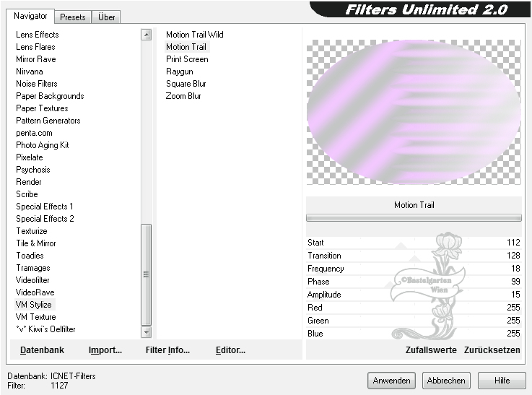The width and height of the screenshot is (532, 395).
Task: Open the Datenbank menu
Action: pyautogui.click(x=42, y=350)
